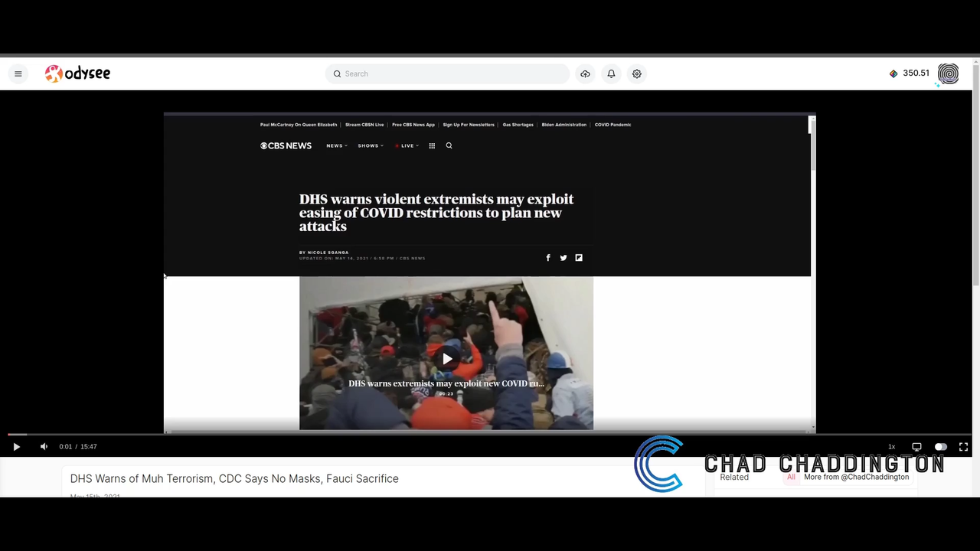Toggle the autoplay next switch
This screenshot has width=980, height=551.
[940, 447]
